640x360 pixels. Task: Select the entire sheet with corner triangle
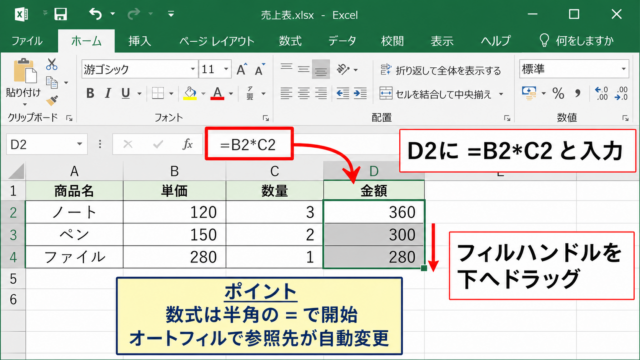coord(16,171)
